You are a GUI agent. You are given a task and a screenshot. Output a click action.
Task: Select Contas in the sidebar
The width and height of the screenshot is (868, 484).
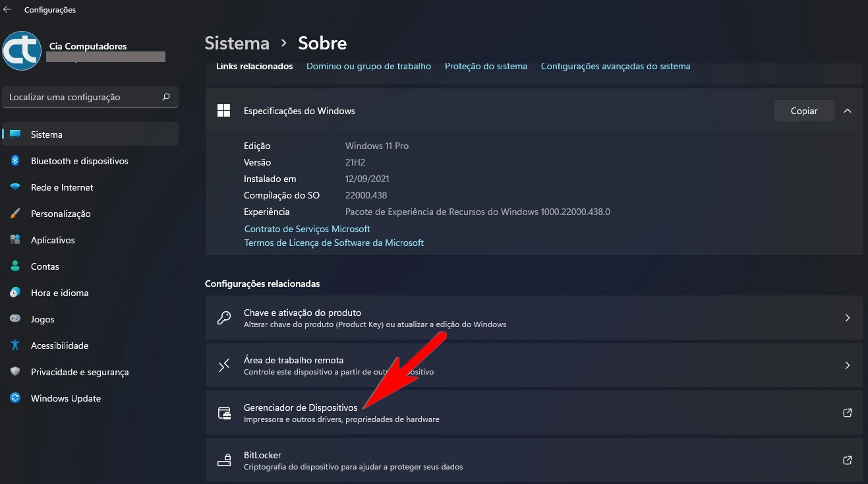[90, 266]
